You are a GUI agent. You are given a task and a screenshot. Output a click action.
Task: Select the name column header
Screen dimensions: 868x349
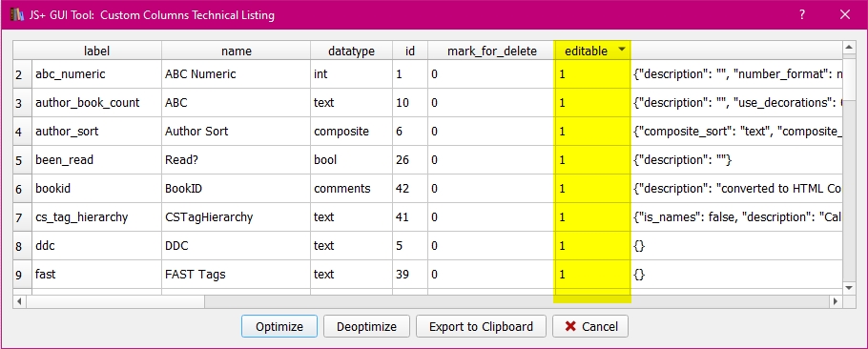click(237, 51)
